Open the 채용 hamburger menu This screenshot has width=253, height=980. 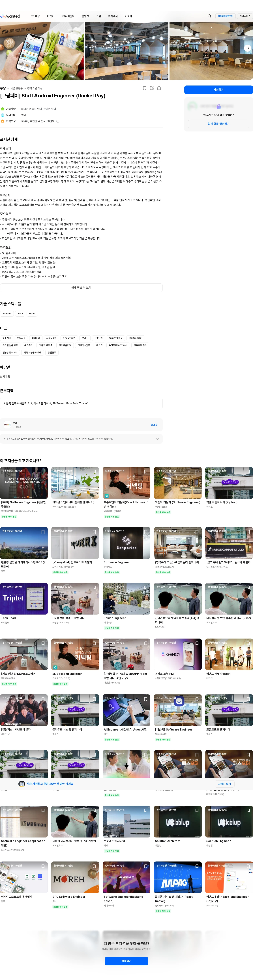point(35,16)
